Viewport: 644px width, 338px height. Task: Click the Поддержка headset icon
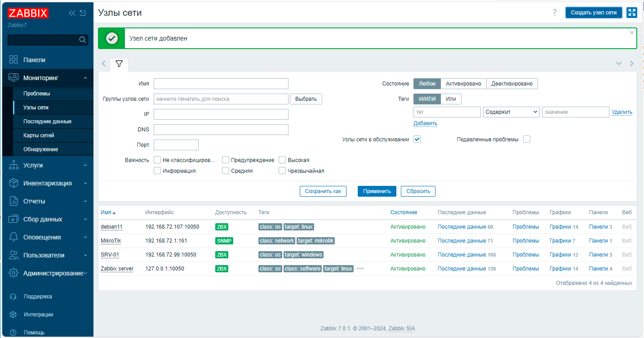pos(13,297)
